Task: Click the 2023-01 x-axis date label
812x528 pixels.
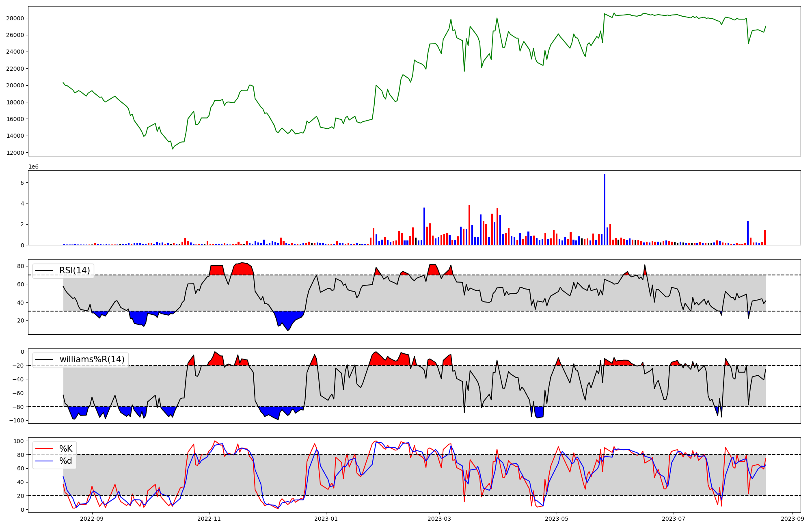Action: (326, 518)
